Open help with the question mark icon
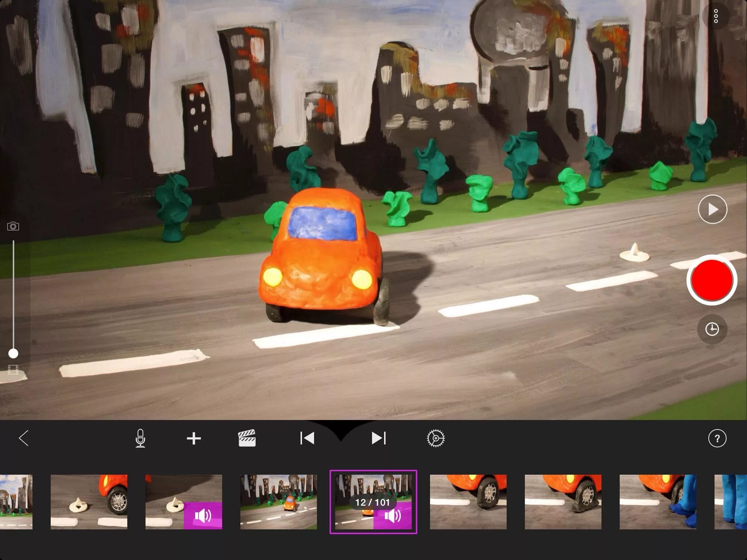The width and height of the screenshot is (747, 560). [x=717, y=438]
